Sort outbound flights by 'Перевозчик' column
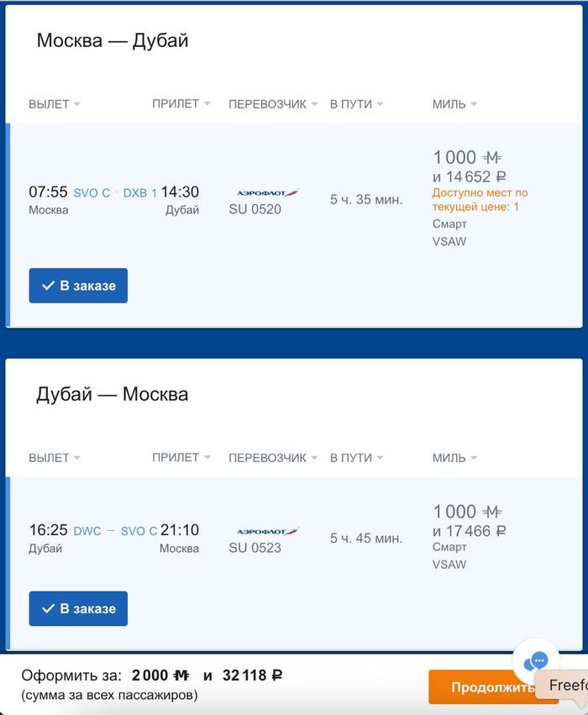The height and width of the screenshot is (715, 588). point(273,104)
